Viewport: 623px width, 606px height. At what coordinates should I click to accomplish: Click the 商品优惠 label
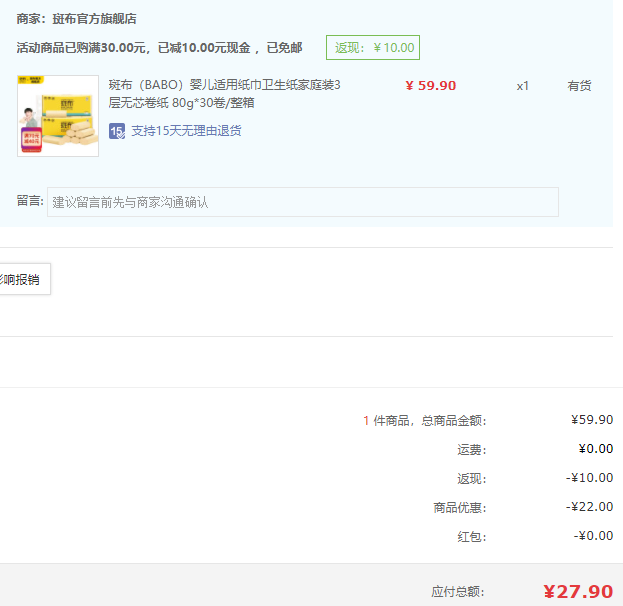[460, 507]
